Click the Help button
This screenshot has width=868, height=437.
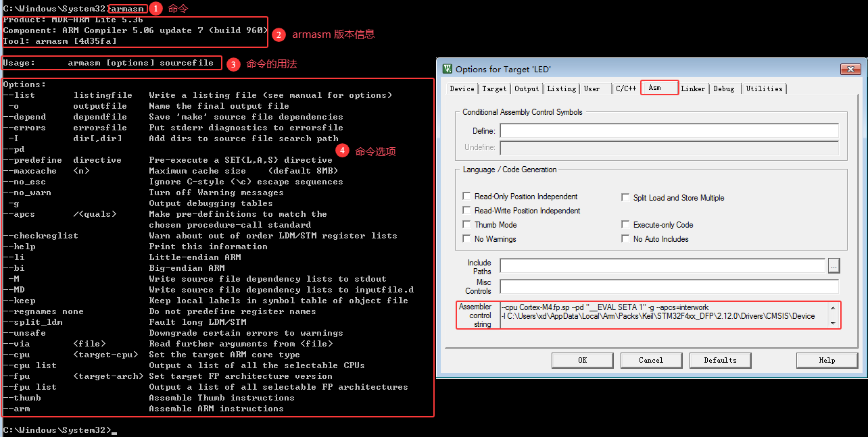(x=827, y=360)
